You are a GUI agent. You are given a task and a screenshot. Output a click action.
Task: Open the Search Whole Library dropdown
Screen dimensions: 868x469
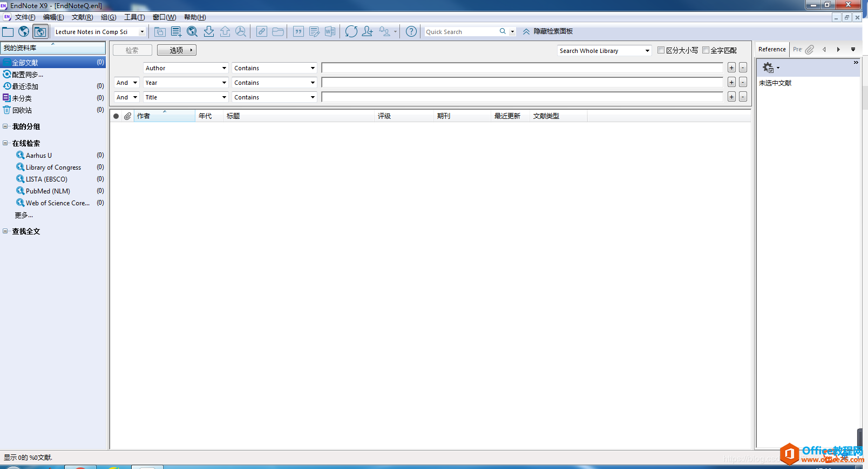604,51
